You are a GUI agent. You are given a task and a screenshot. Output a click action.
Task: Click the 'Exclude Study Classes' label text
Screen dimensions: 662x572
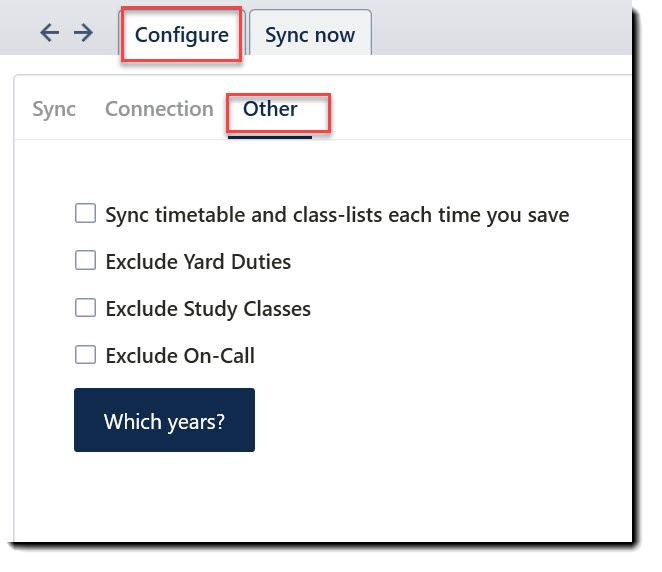[x=208, y=309]
